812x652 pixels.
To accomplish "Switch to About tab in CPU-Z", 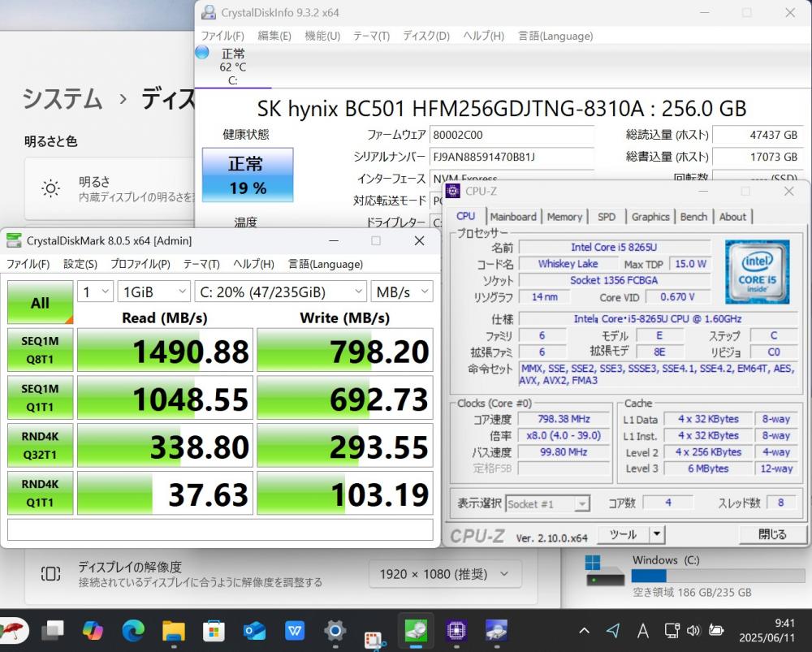I will click(732, 217).
